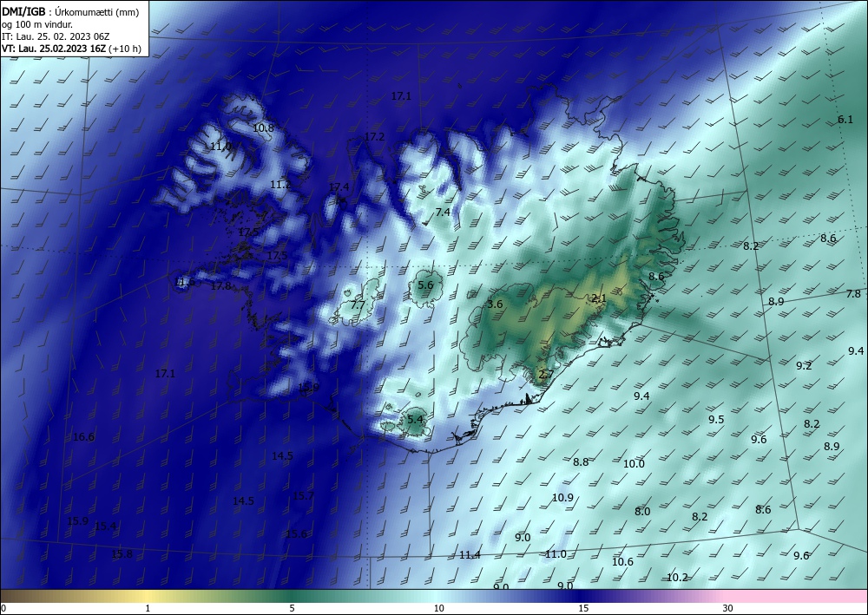This screenshot has height=615, width=868.
Task: Click the 2.1 value on the yellow area
Action: pos(600,298)
